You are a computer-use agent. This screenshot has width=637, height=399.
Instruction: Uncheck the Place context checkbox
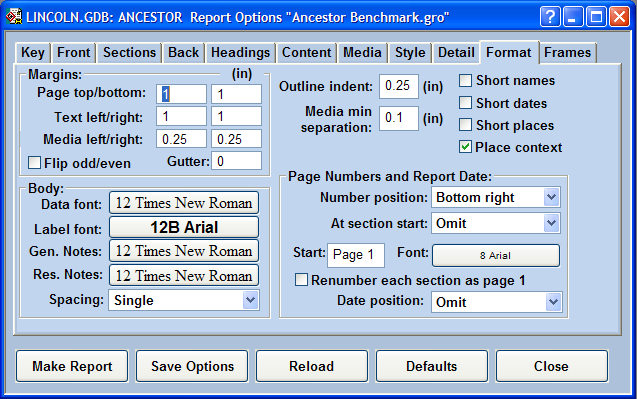[x=465, y=147]
